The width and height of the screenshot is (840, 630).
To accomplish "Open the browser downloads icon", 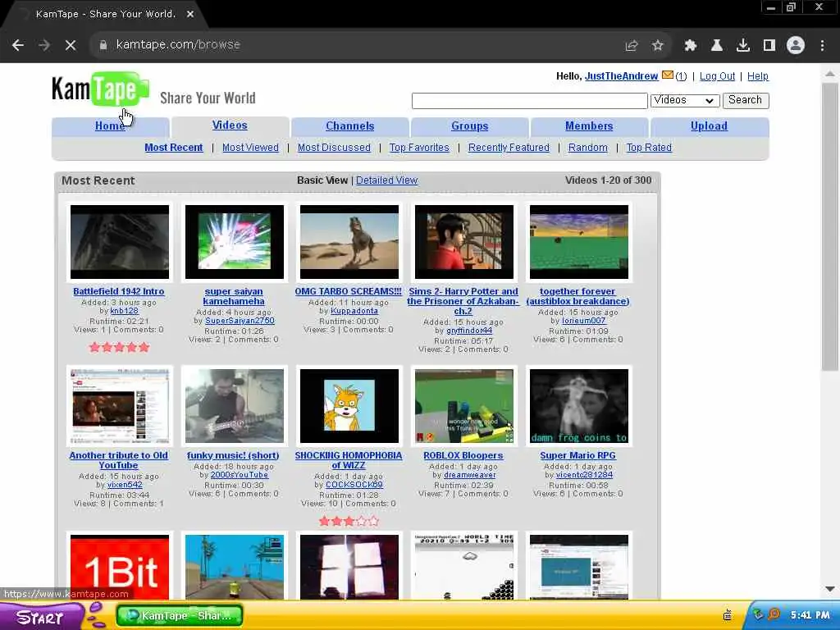I will tap(743, 46).
